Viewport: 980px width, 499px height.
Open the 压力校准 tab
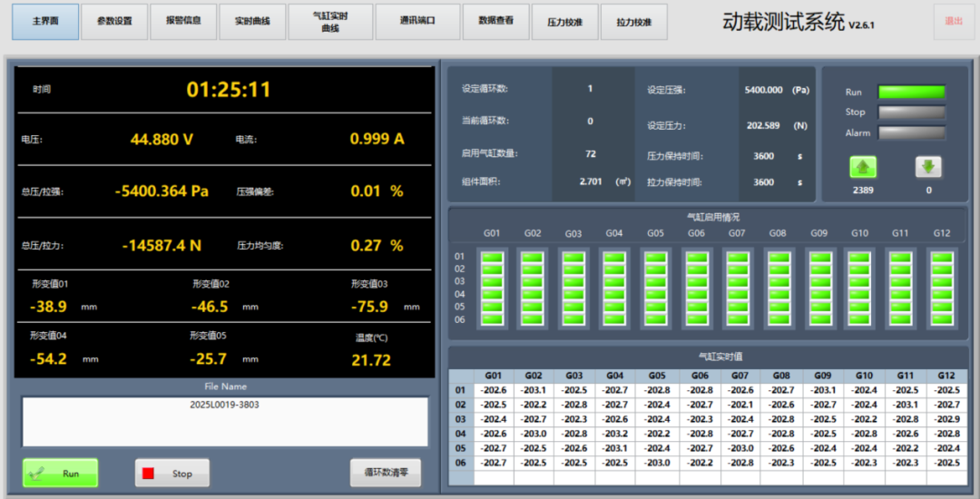click(x=563, y=22)
